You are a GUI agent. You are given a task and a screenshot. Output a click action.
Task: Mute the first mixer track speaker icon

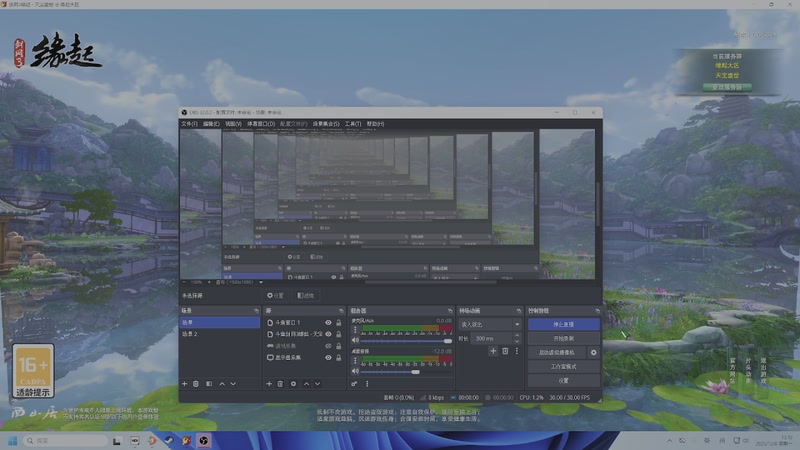(356, 340)
